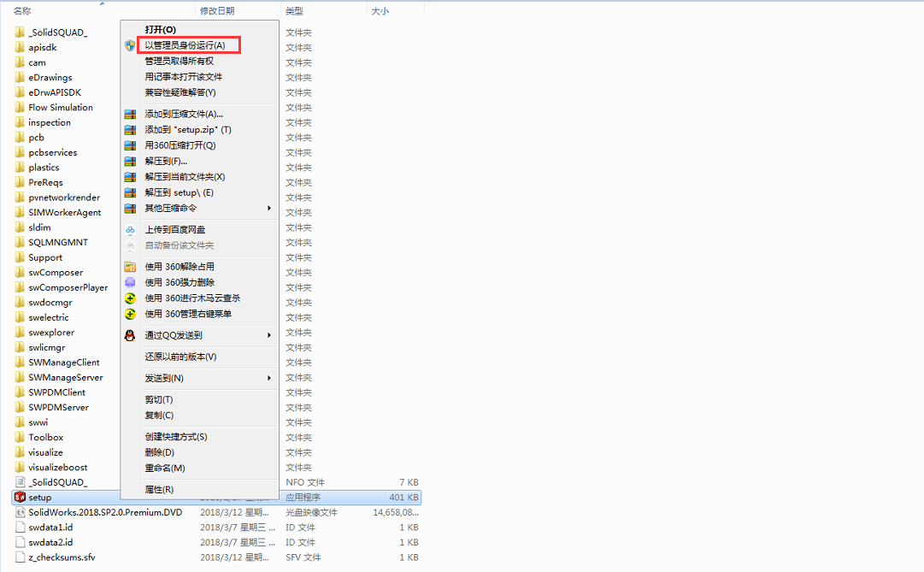The width and height of the screenshot is (924, 572).
Task: Sort by the 类型 column header
Action: click(295, 11)
